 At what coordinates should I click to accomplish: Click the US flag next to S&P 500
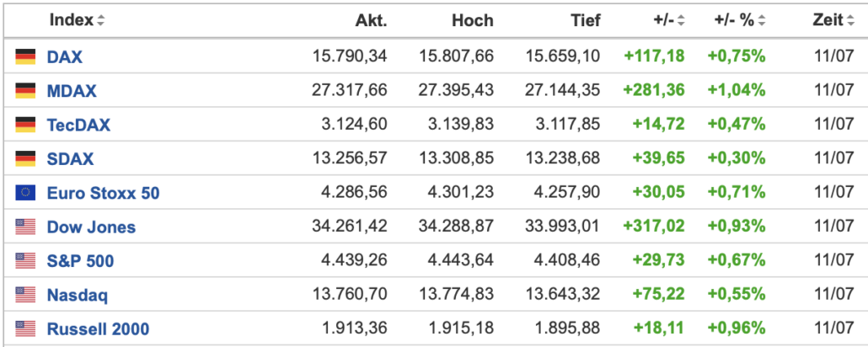[x=25, y=260]
